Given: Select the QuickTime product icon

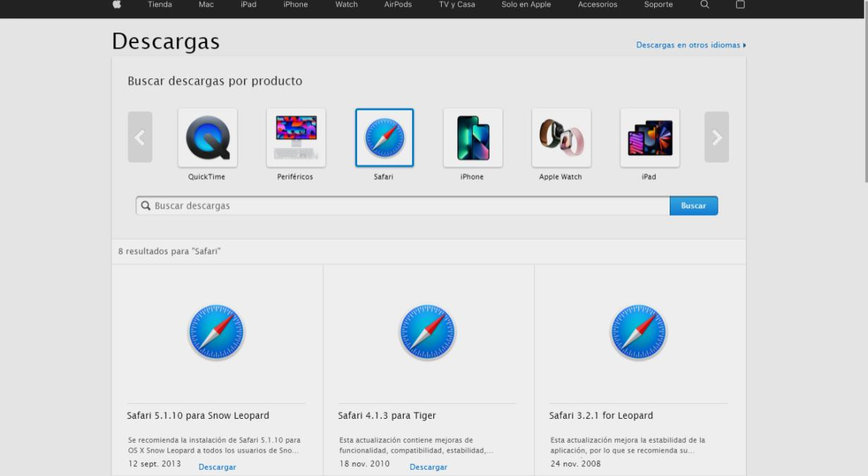Looking at the screenshot, I should (x=207, y=138).
